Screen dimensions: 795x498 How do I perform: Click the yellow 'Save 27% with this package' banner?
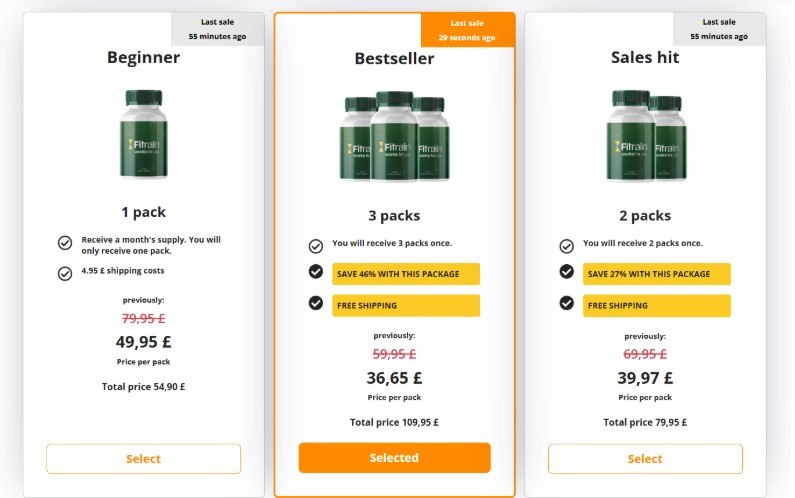(657, 274)
